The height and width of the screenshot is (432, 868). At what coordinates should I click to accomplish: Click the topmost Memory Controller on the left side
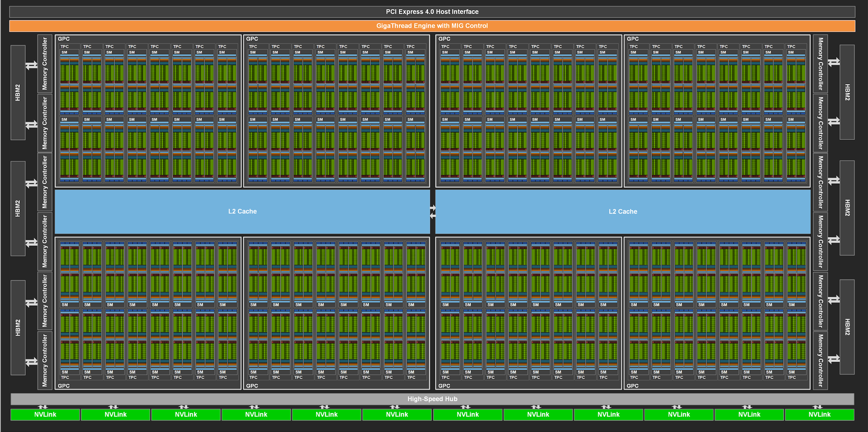click(x=44, y=64)
